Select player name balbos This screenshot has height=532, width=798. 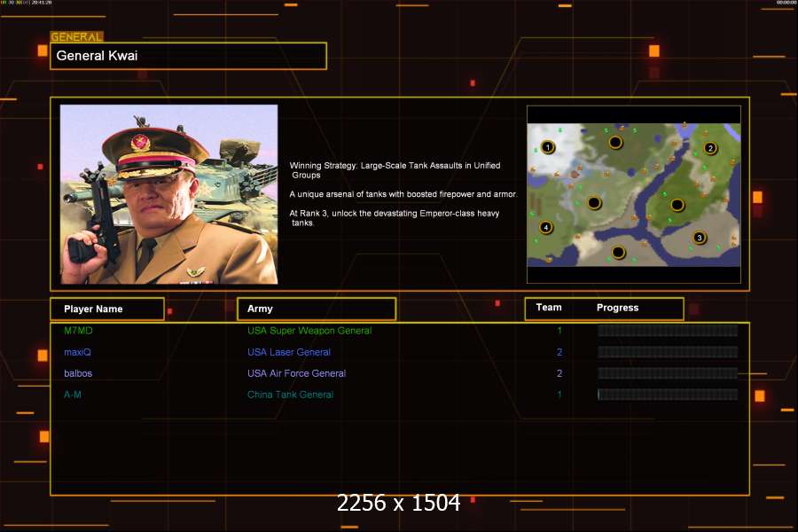coord(78,373)
